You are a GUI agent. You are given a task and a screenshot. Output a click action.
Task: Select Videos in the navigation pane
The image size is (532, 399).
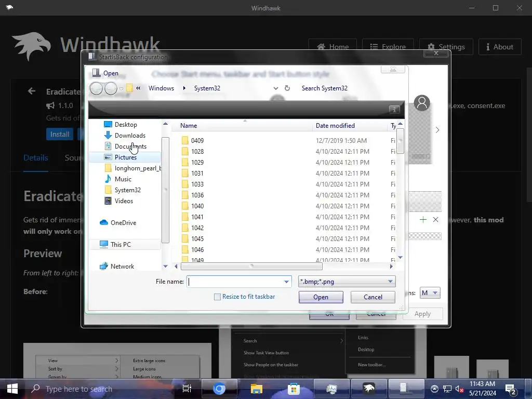(x=124, y=201)
